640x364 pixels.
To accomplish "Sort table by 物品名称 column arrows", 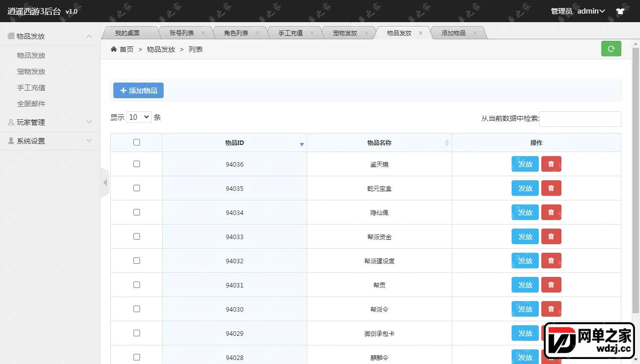I will pos(447,143).
